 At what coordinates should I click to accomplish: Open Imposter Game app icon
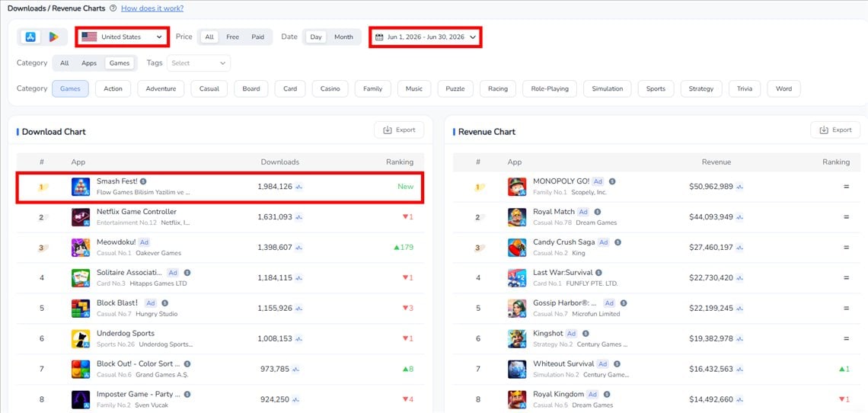coord(81,400)
